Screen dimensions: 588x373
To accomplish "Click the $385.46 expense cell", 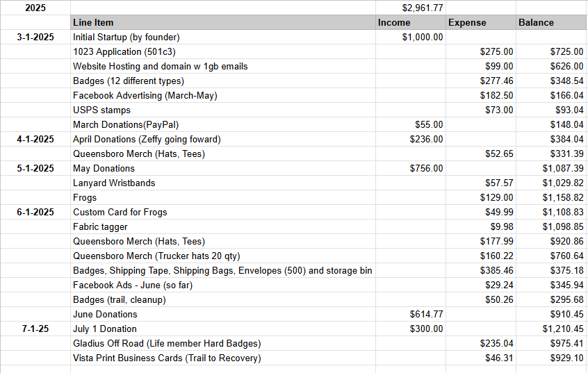I will [481, 271].
